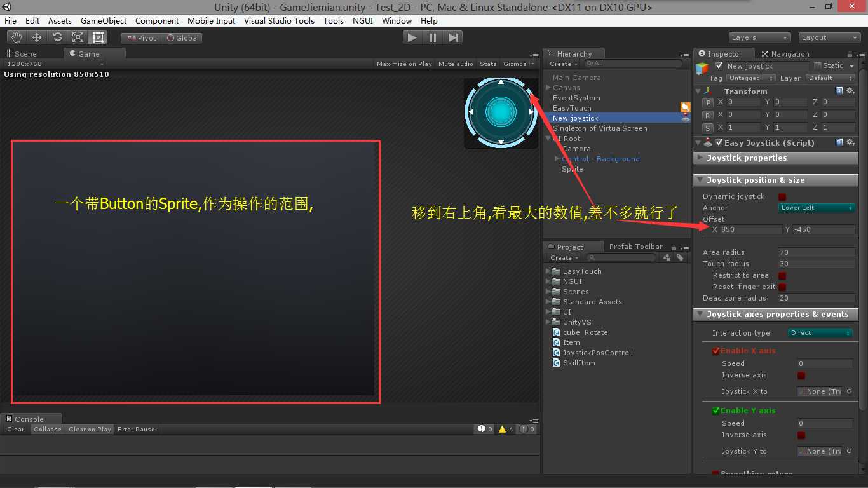The width and height of the screenshot is (868, 488).
Task: Toggle Reset finger exit checkbox
Action: (x=782, y=287)
